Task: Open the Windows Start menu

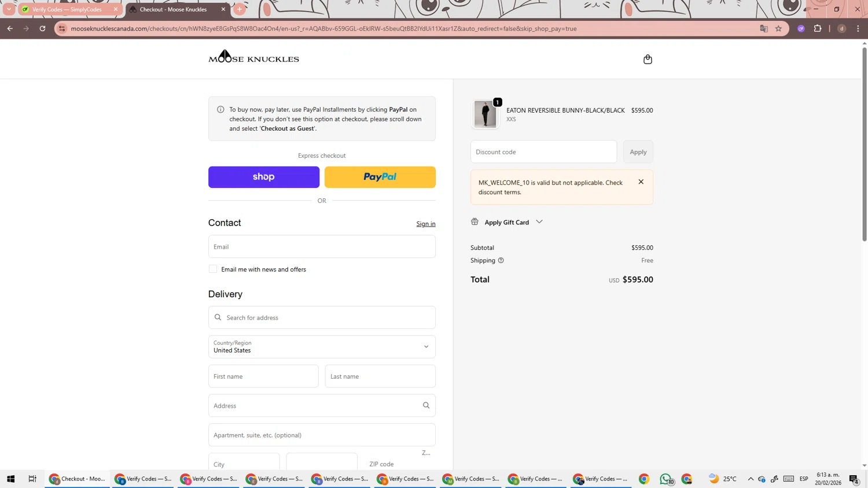Action: (x=10, y=479)
